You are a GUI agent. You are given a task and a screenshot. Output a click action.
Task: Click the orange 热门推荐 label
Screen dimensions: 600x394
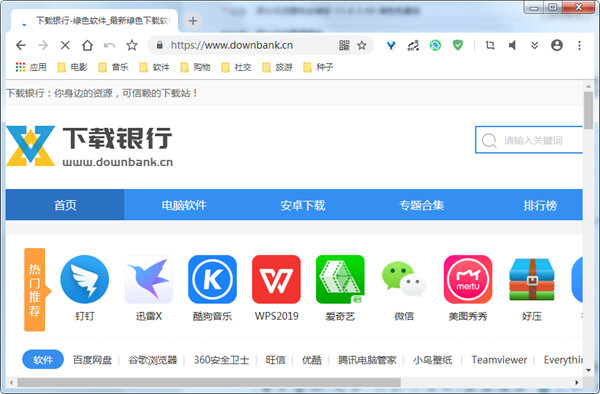tap(36, 290)
